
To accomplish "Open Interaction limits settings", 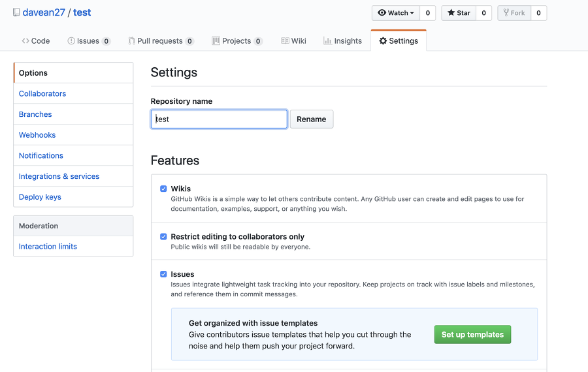I will pos(73,247).
